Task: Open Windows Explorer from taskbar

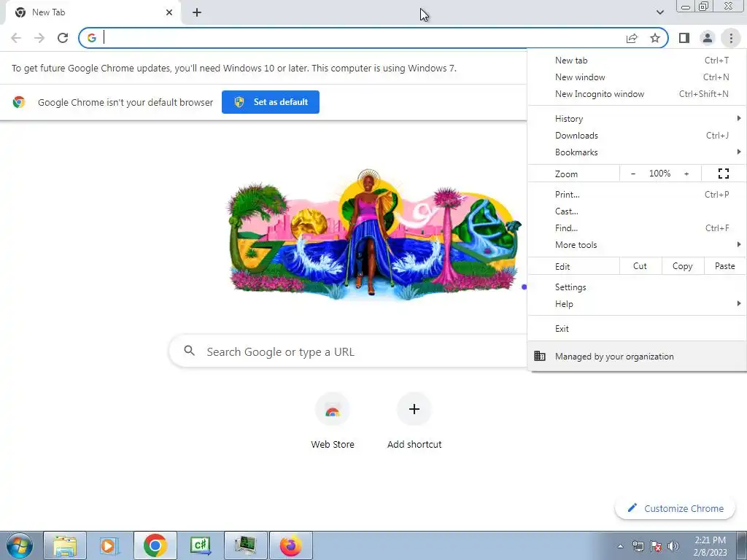Action: pyautogui.click(x=65, y=545)
